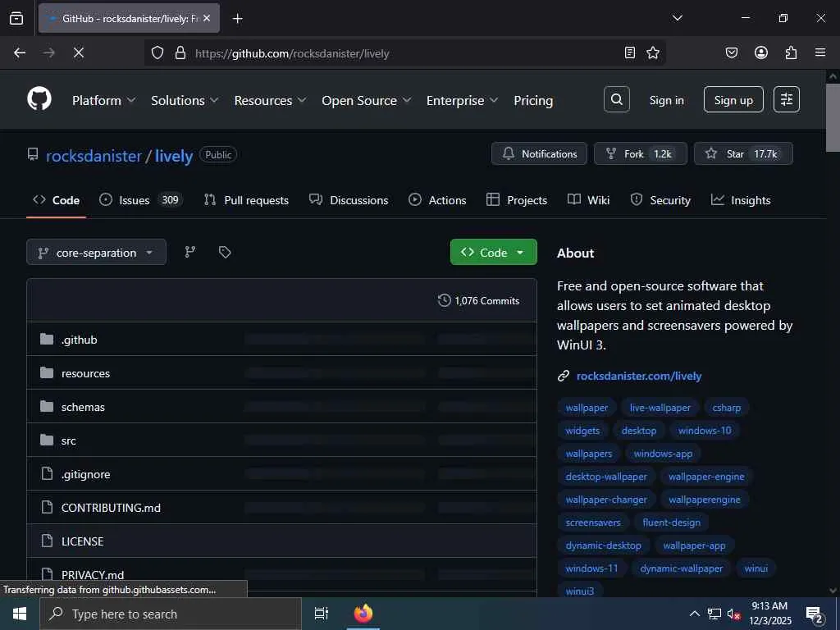Open the LICENSE file

tap(83, 541)
